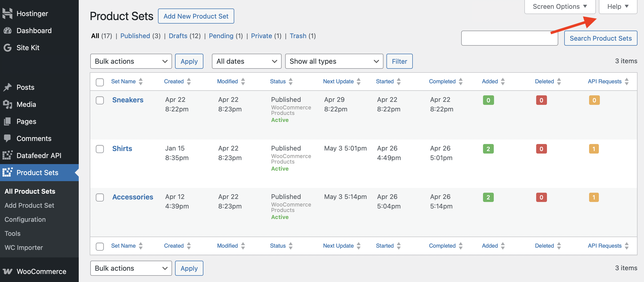The height and width of the screenshot is (282, 644).
Task: Click the product sets search field
Action: tap(510, 38)
